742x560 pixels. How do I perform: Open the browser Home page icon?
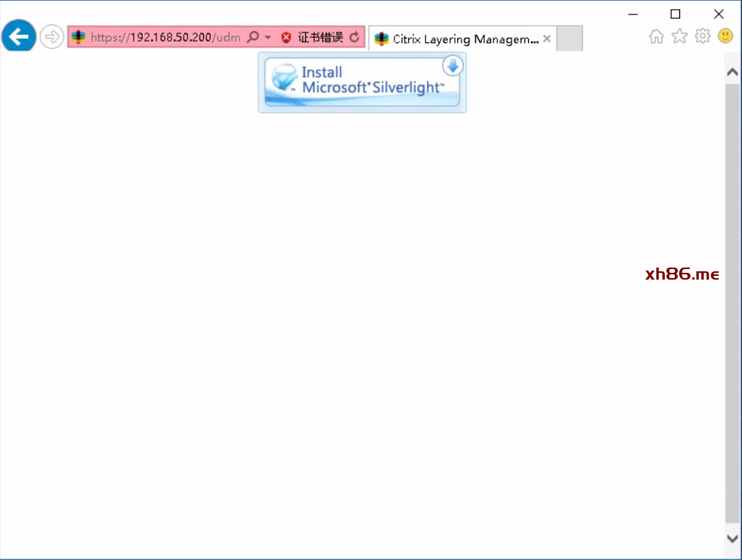(x=656, y=36)
